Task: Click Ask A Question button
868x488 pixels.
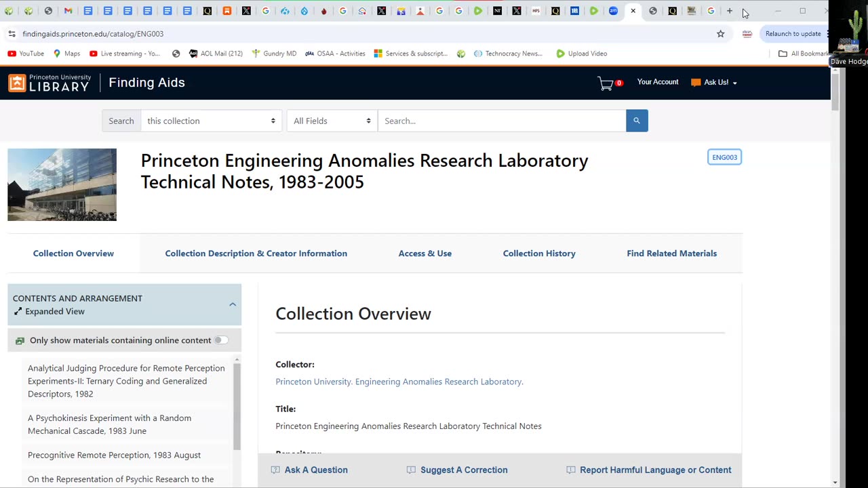Action: click(309, 470)
